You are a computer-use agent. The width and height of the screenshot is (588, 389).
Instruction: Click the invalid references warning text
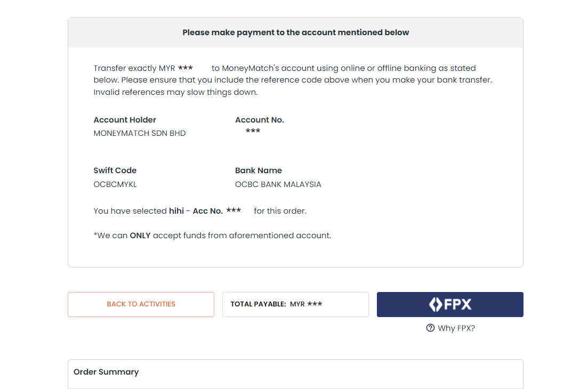click(x=175, y=92)
